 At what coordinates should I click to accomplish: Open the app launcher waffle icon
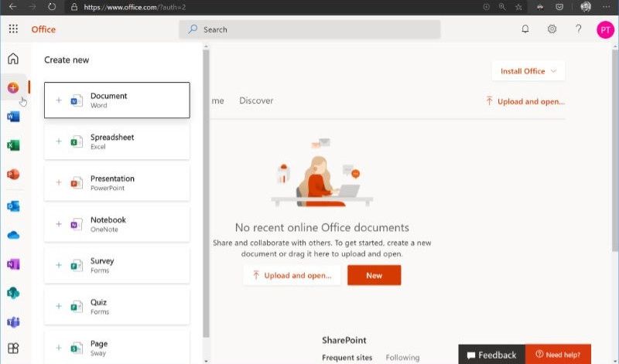click(13, 29)
